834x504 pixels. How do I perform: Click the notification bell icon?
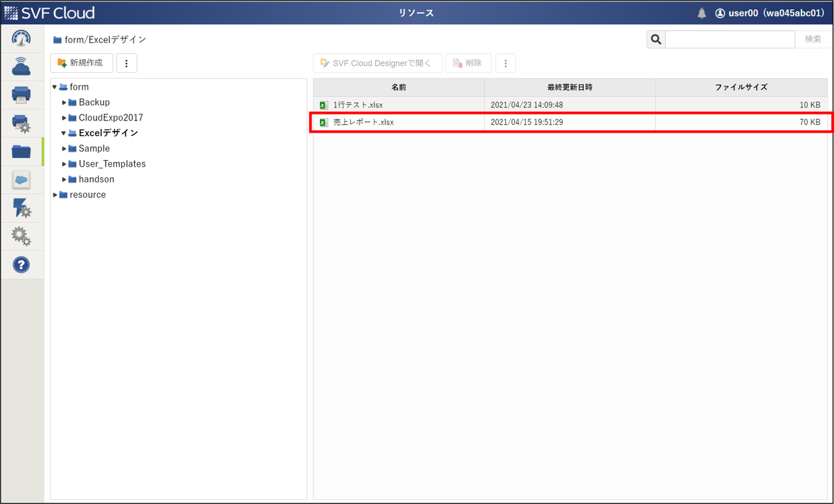tap(702, 13)
